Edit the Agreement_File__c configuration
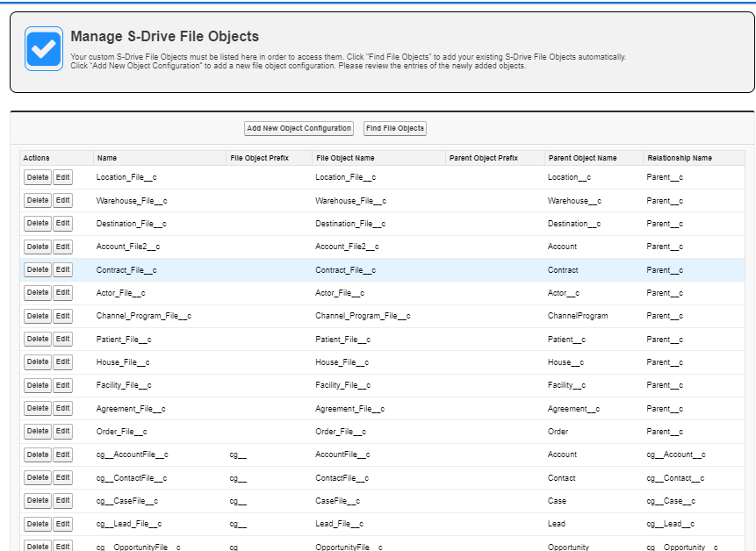Image resolution: width=756 pixels, height=551 pixels. click(63, 408)
